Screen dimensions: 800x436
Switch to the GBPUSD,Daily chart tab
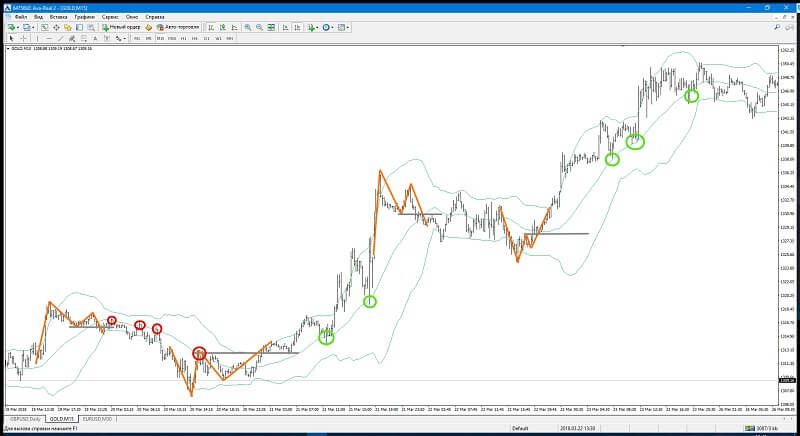[x=25, y=419]
